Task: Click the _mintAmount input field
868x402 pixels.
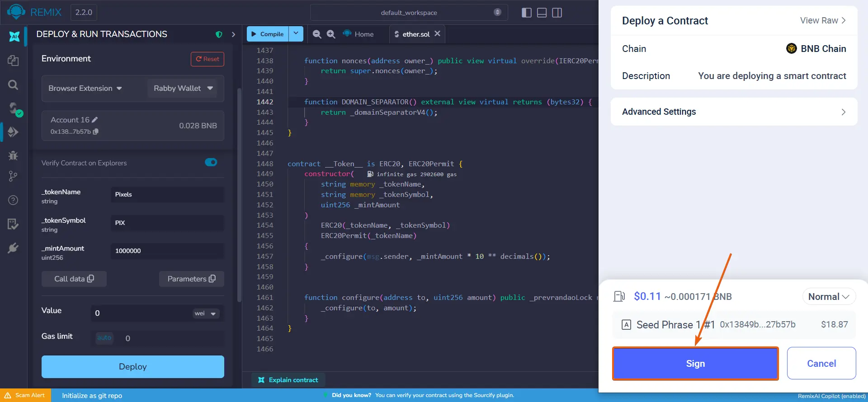Action: (x=167, y=251)
